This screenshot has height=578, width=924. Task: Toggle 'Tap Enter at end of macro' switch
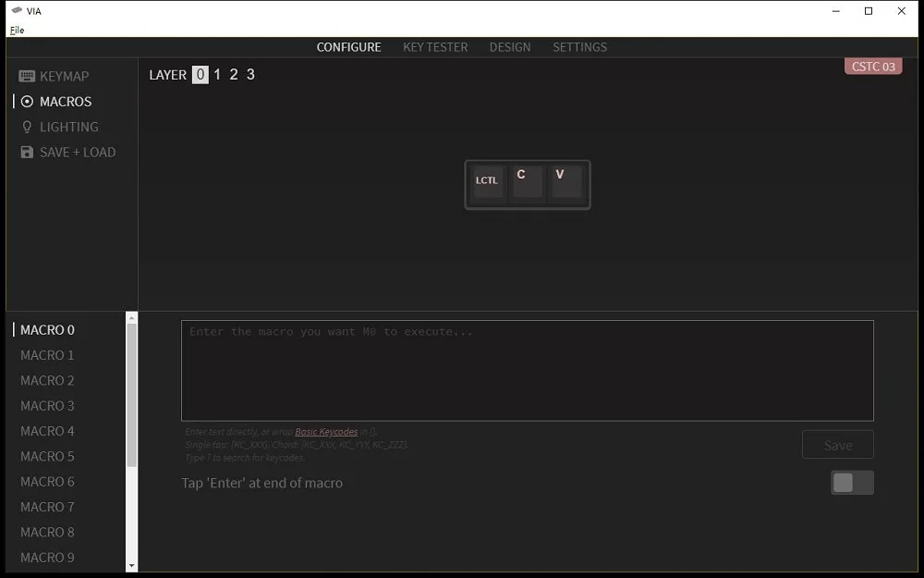(851, 483)
